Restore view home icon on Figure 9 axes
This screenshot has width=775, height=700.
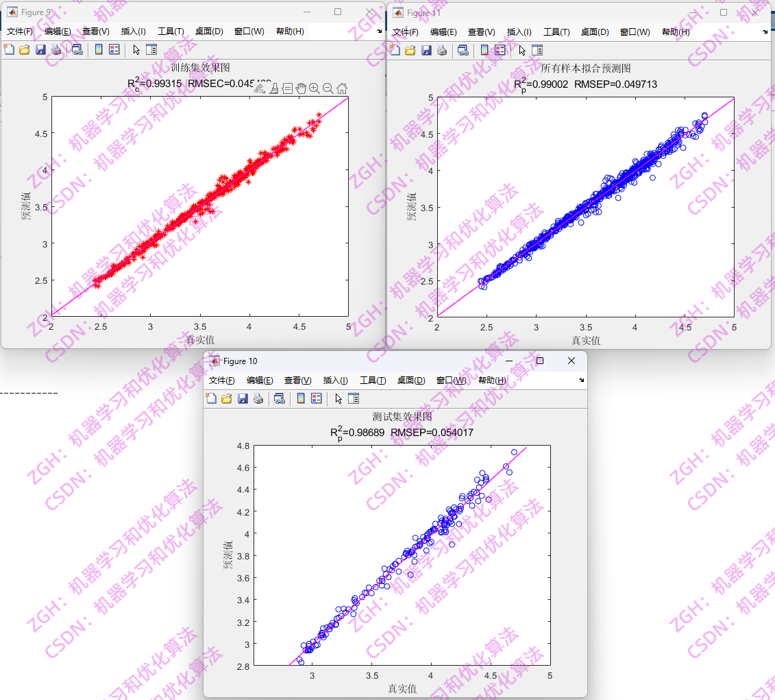point(341,88)
